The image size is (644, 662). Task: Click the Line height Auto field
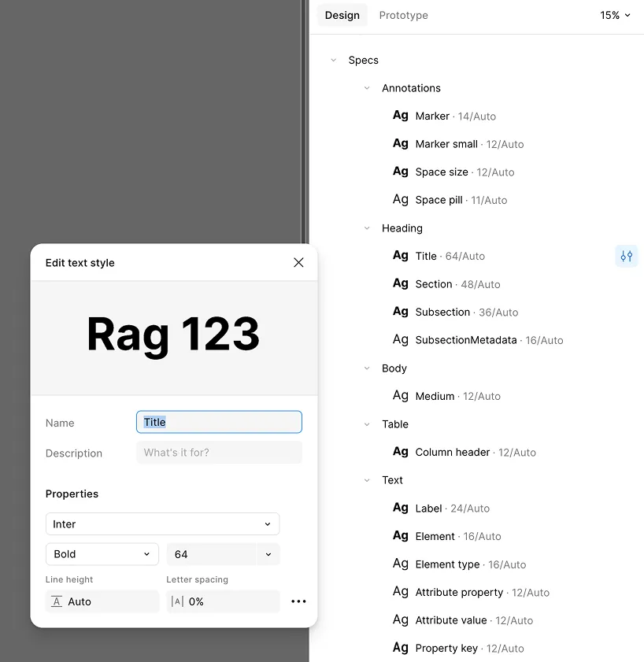(102, 601)
